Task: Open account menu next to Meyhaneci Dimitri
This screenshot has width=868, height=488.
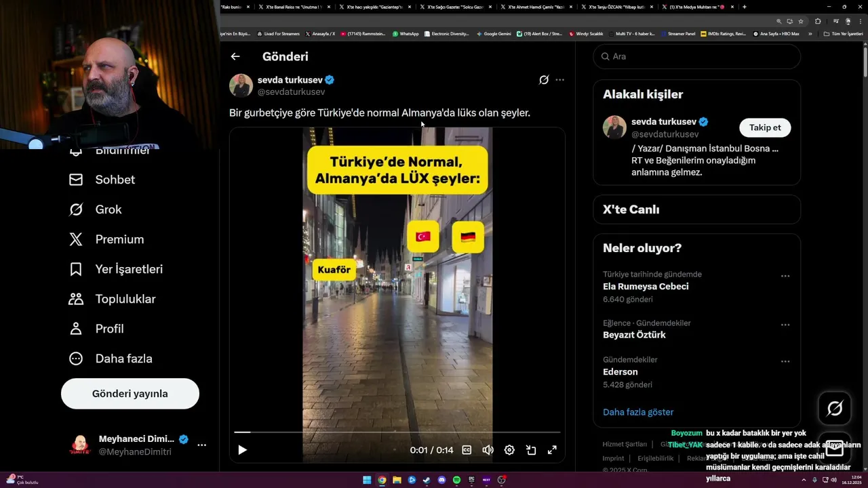Action: [x=201, y=445]
